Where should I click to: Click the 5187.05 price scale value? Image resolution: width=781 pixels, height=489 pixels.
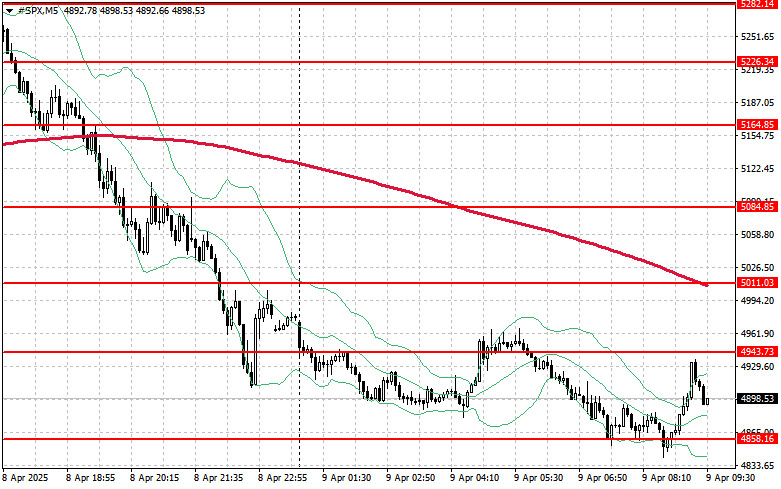(x=758, y=103)
